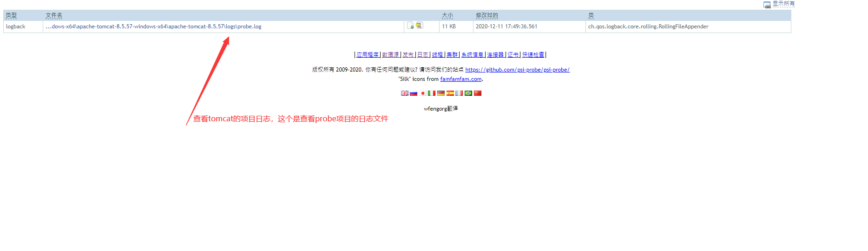Image resolution: width=868 pixels, height=251 pixels.
Task: Switch language to English via UK flag
Action: pyautogui.click(x=405, y=93)
